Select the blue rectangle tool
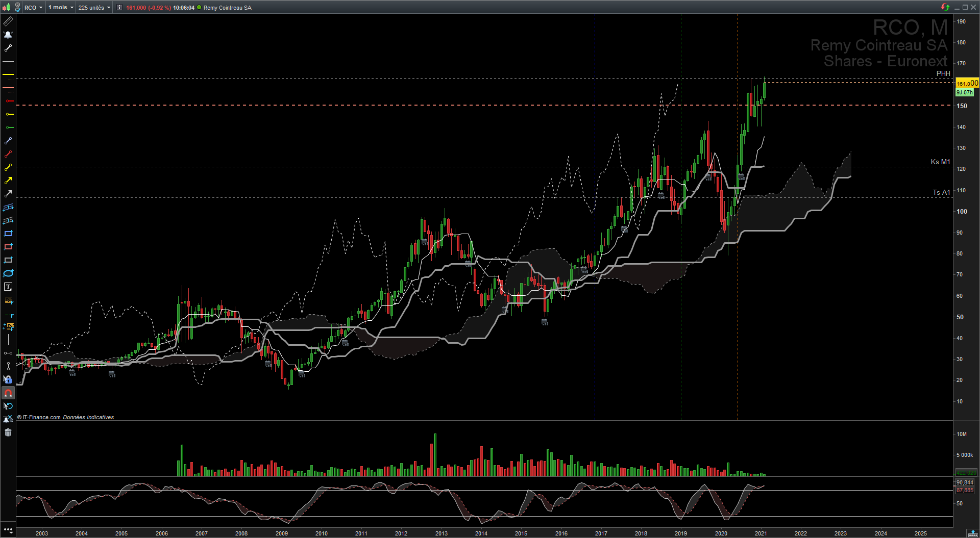 click(8, 234)
